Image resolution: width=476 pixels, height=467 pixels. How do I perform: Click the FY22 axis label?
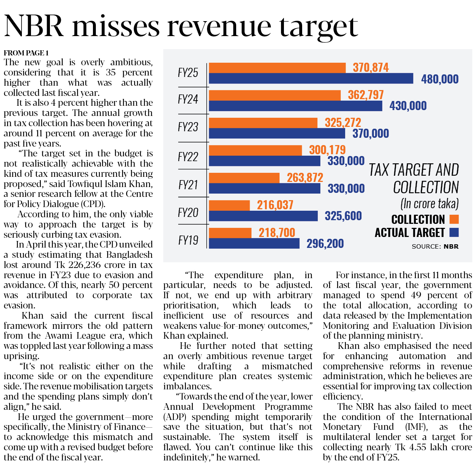(x=188, y=157)
